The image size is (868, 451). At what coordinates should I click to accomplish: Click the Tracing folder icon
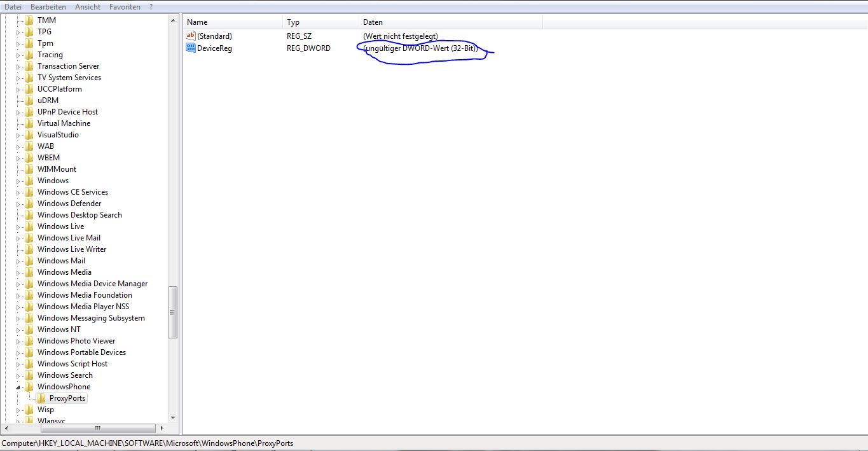(29, 55)
